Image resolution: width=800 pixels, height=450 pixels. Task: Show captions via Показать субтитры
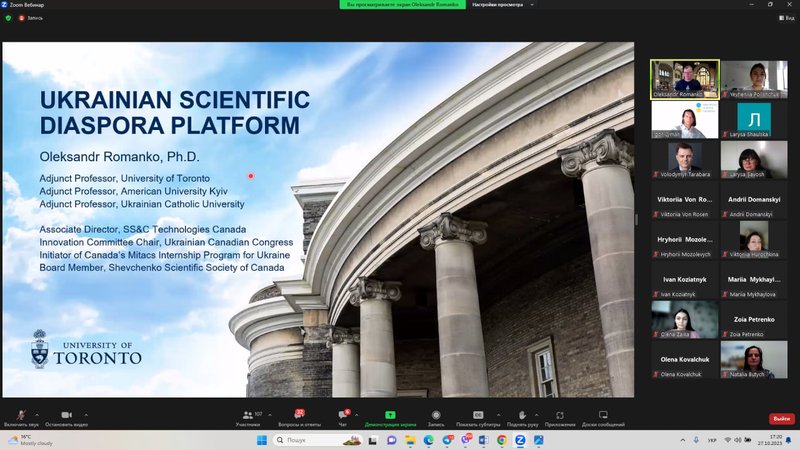(x=478, y=418)
